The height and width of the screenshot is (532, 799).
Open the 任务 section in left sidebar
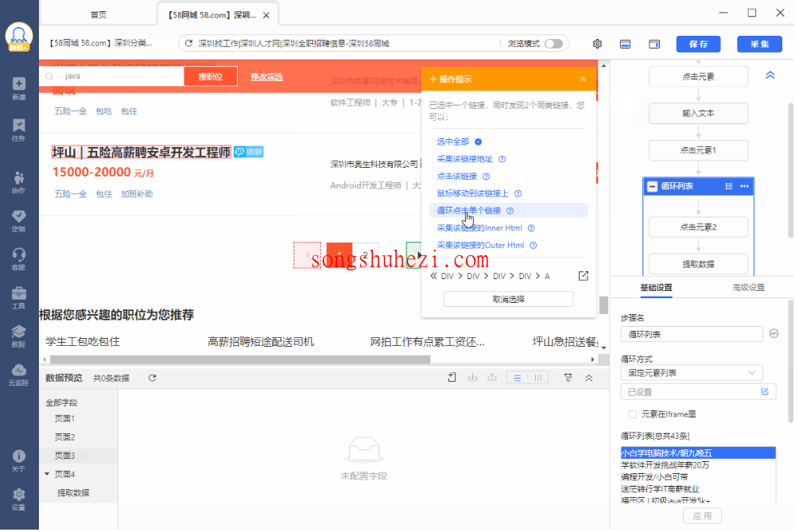(19, 130)
